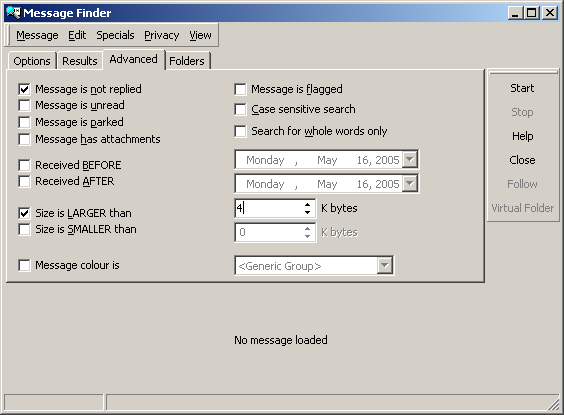Uncheck Message is not replied
564x415 pixels.
(24, 89)
